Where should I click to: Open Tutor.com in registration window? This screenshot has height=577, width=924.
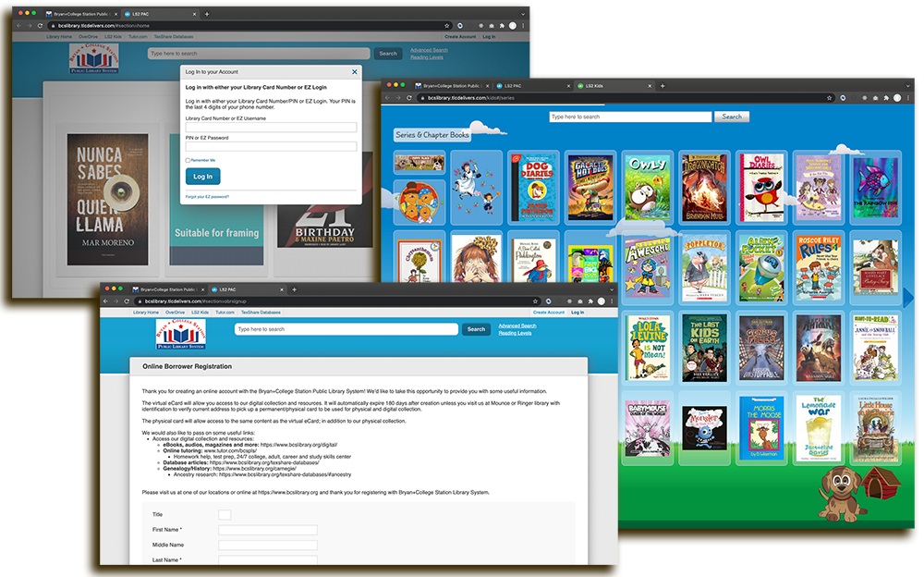(x=225, y=313)
